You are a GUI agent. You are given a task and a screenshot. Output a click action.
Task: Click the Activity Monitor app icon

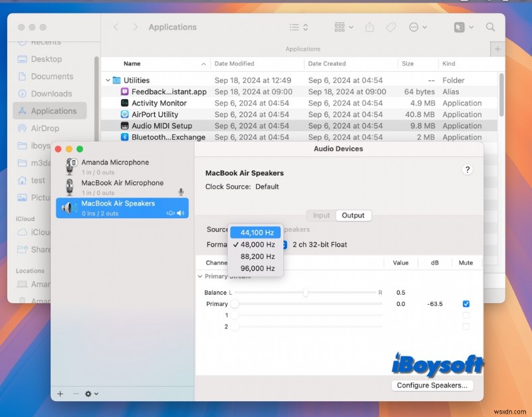click(124, 103)
